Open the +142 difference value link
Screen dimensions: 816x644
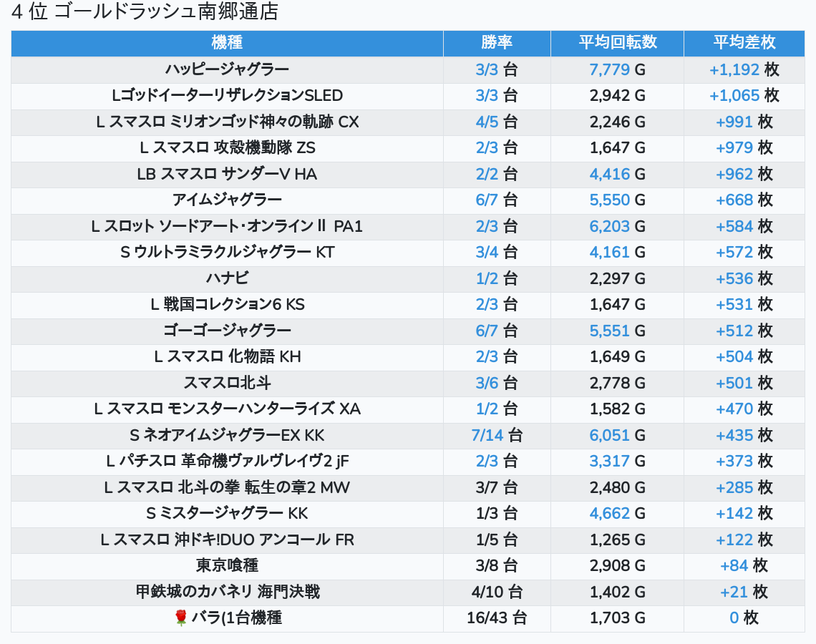tap(734, 514)
